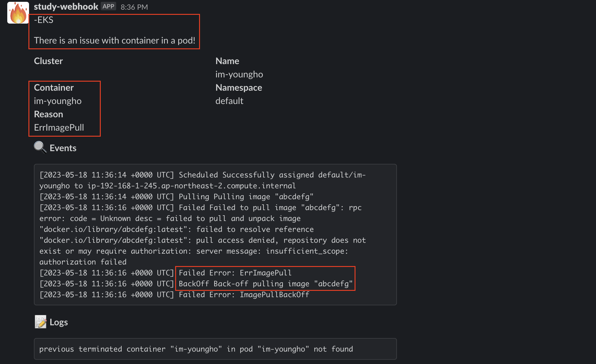The image size is (596, 364).
Task: Click the im-youngho pod name under Name
Action: (x=239, y=74)
